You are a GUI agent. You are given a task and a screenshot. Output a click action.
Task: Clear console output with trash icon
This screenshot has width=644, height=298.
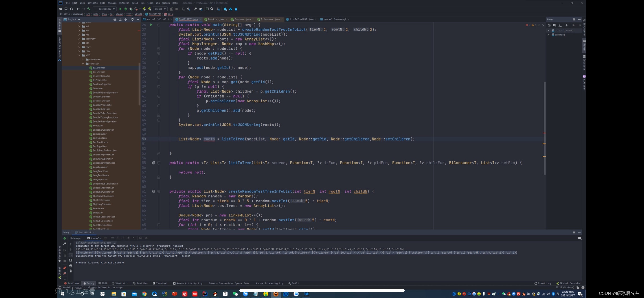[x=70, y=271]
